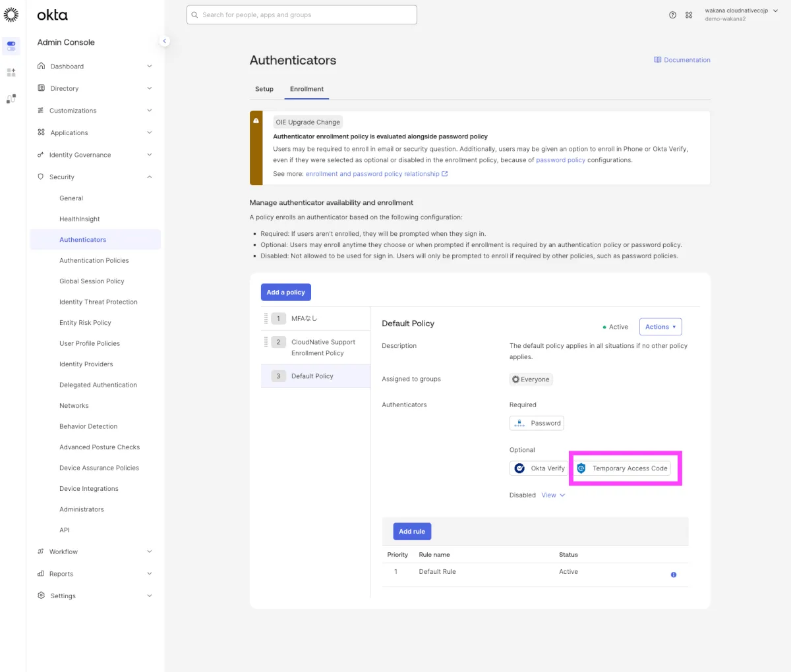This screenshot has width=791, height=672.
Task: Open the Documentation link
Action: pos(682,60)
